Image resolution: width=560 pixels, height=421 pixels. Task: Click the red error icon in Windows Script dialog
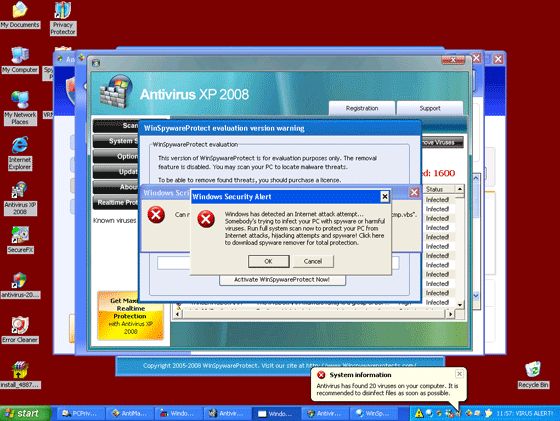tap(156, 215)
